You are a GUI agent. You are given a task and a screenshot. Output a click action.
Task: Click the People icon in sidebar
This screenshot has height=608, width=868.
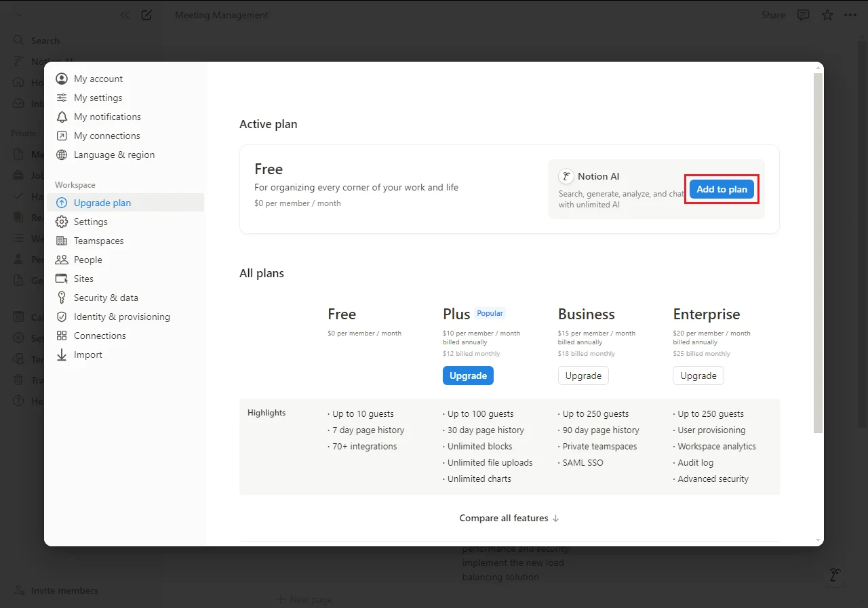pos(62,260)
